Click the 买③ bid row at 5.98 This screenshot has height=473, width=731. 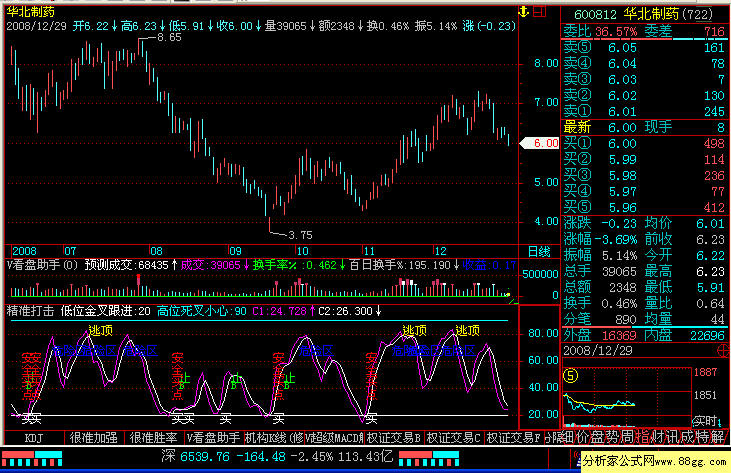644,176
